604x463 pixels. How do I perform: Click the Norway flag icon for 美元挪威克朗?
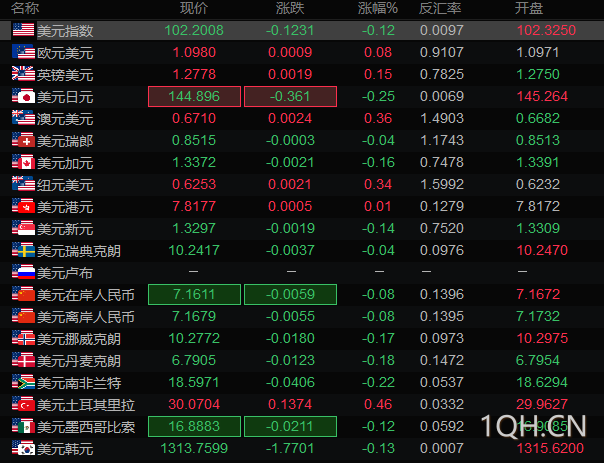(23, 337)
